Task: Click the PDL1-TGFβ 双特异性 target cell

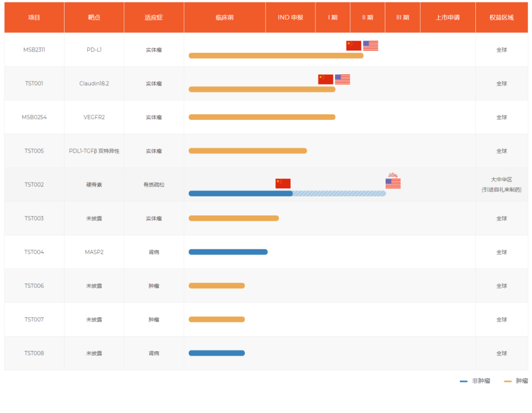Action: [94, 151]
